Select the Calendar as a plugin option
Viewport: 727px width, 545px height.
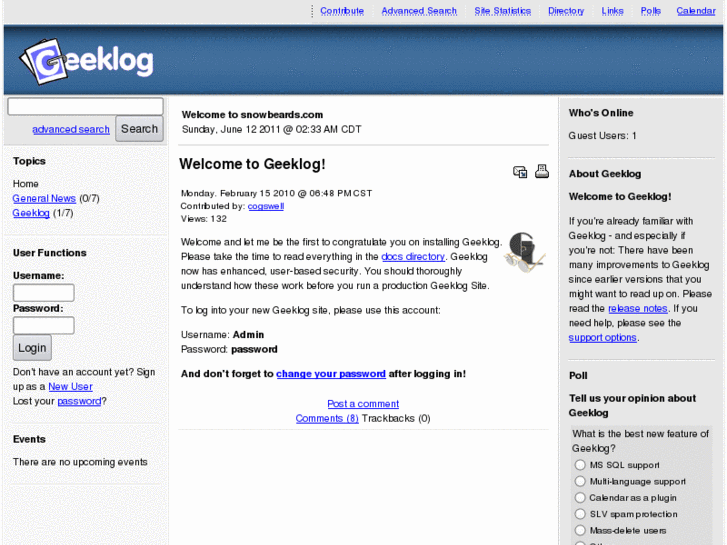point(580,498)
